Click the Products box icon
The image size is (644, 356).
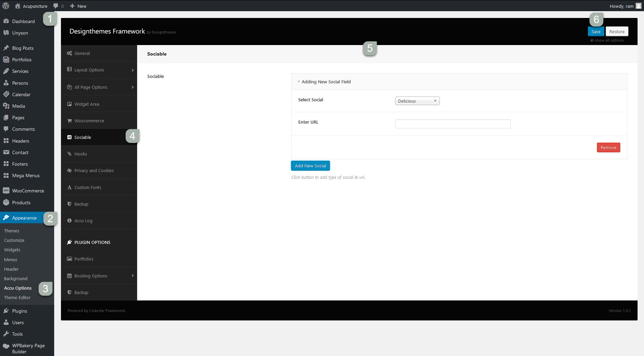(x=6, y=202)
